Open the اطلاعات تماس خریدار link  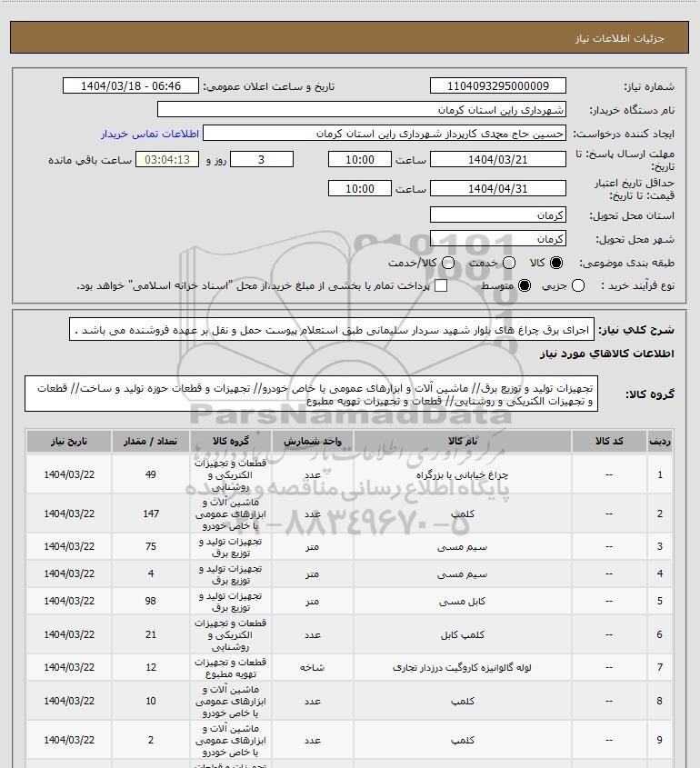point(150,134)
